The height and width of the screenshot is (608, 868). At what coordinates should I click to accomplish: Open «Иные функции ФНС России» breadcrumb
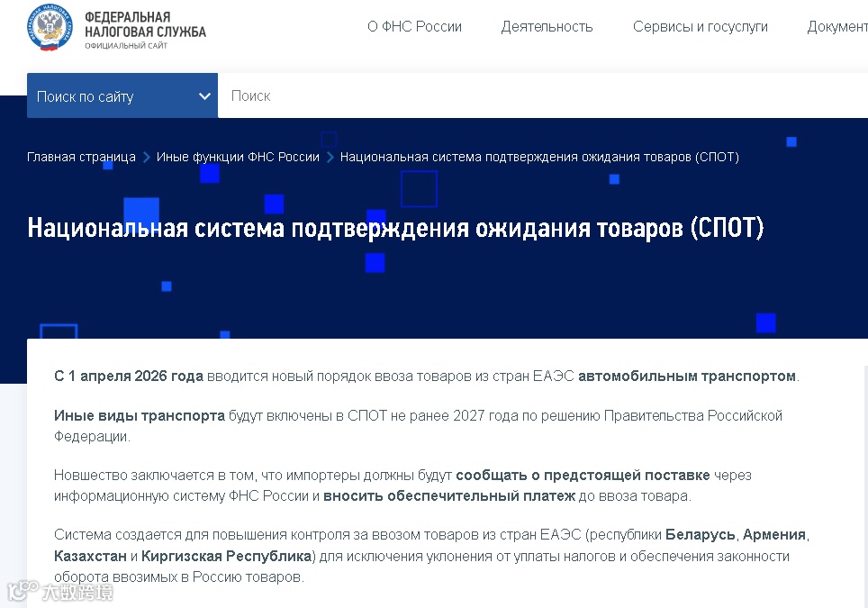238,157
